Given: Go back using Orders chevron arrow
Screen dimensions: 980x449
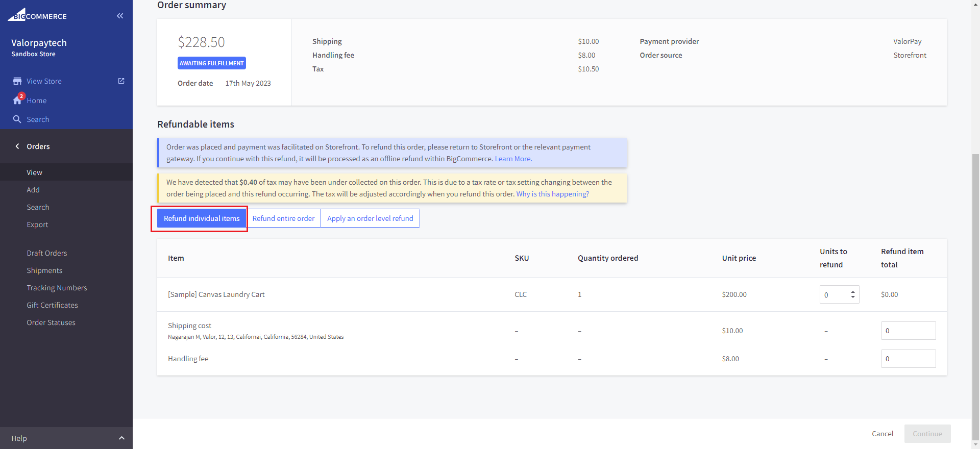Looking at the screenshot, I should click(17, 146).
